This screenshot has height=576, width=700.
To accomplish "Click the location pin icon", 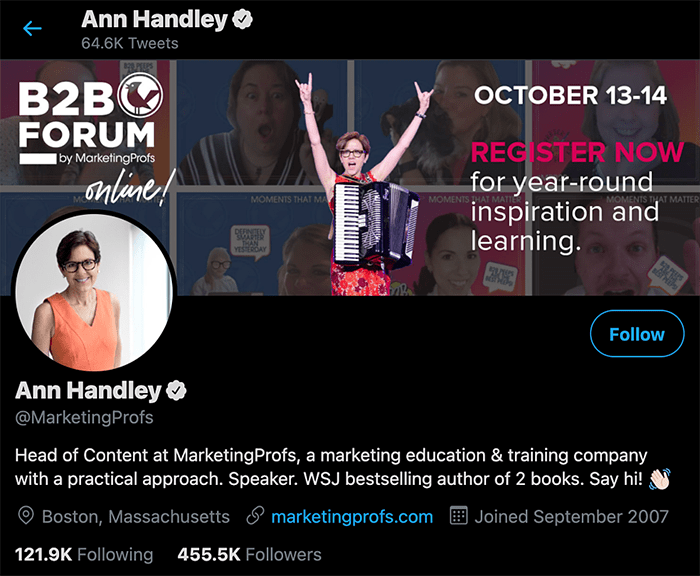I will (26, 516).
